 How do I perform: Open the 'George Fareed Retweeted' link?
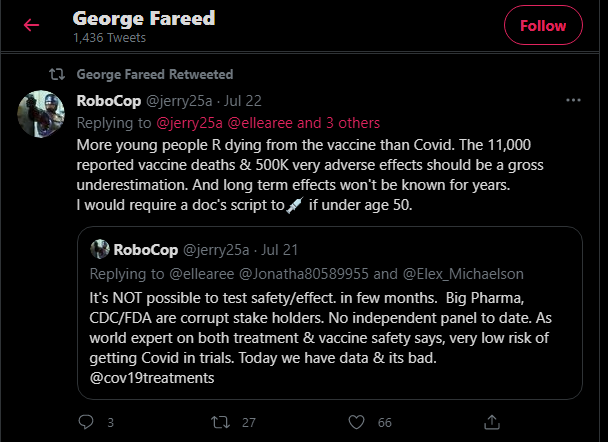click(154, 74)
